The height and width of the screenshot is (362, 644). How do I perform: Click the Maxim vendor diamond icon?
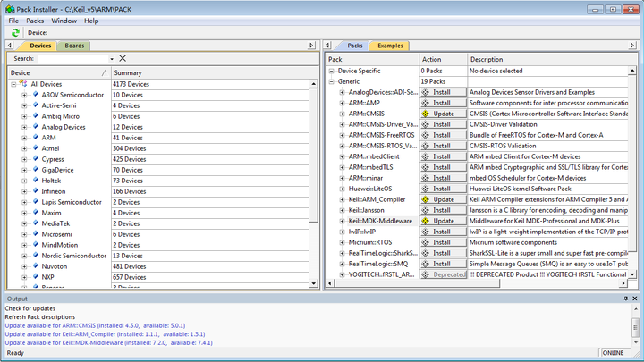(x=35, y=213)
